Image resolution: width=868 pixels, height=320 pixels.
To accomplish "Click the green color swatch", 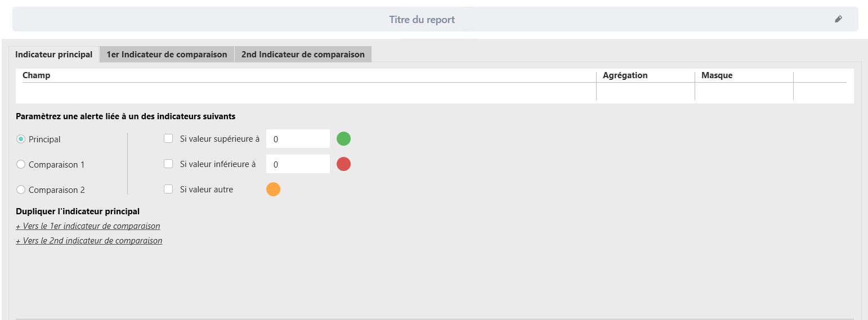I will tap(343, 138).
